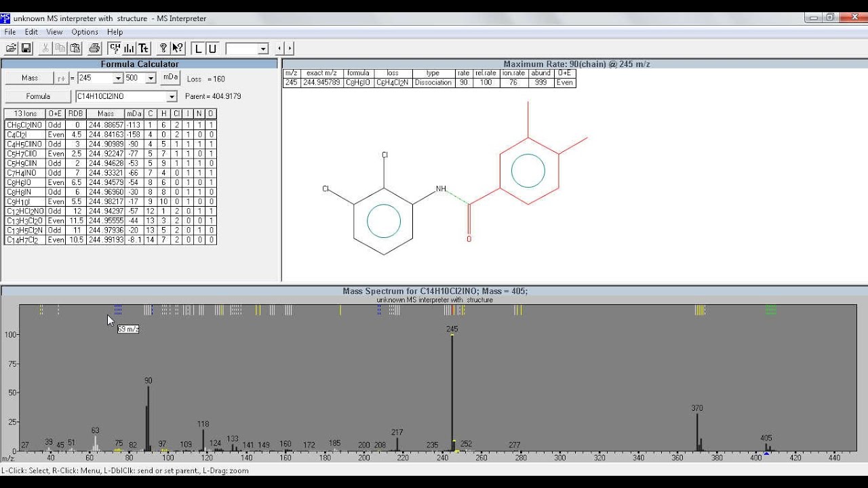The width and height of the screenshot is (868, 488).
Task: Toggle the CH formula calculator icon
Action: click(115, 48)
